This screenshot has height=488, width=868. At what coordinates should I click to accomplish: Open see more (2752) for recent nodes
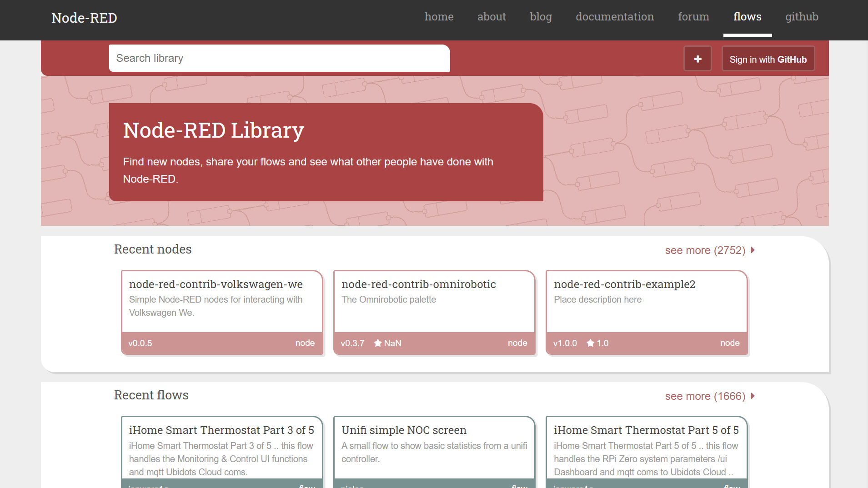point(705,250)
